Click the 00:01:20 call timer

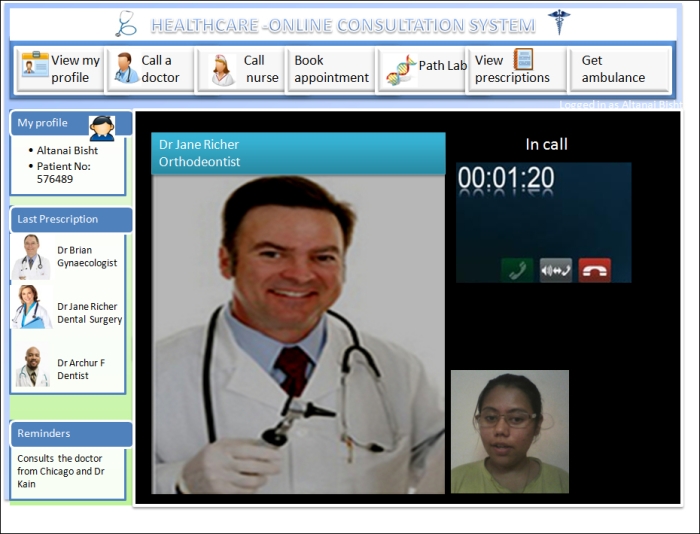coord(506,178)
